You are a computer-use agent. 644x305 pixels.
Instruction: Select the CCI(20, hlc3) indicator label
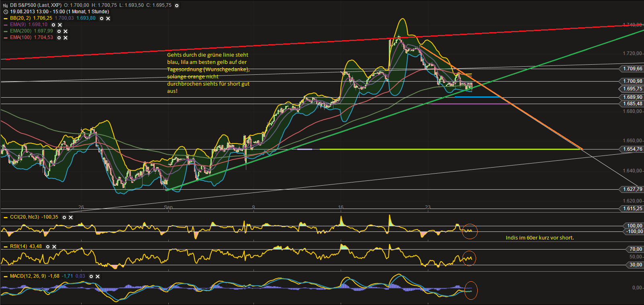click(25, 217)
